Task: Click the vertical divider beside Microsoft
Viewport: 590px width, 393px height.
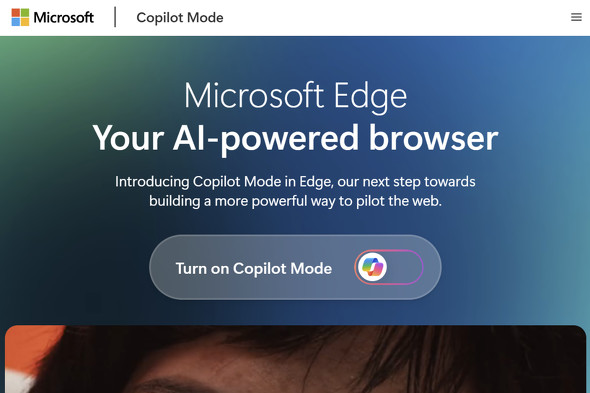Action: tap(115, 17)
